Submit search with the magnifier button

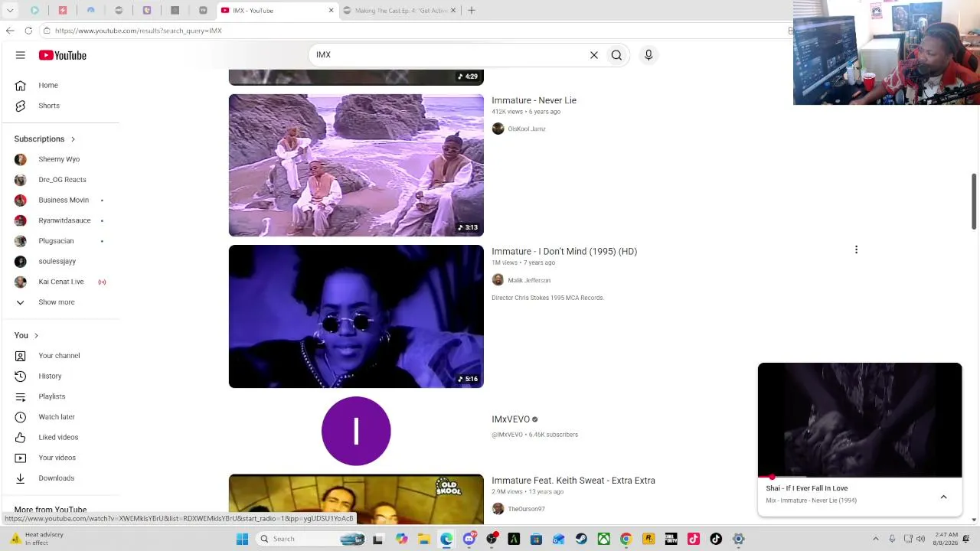[x=616, y=55]
